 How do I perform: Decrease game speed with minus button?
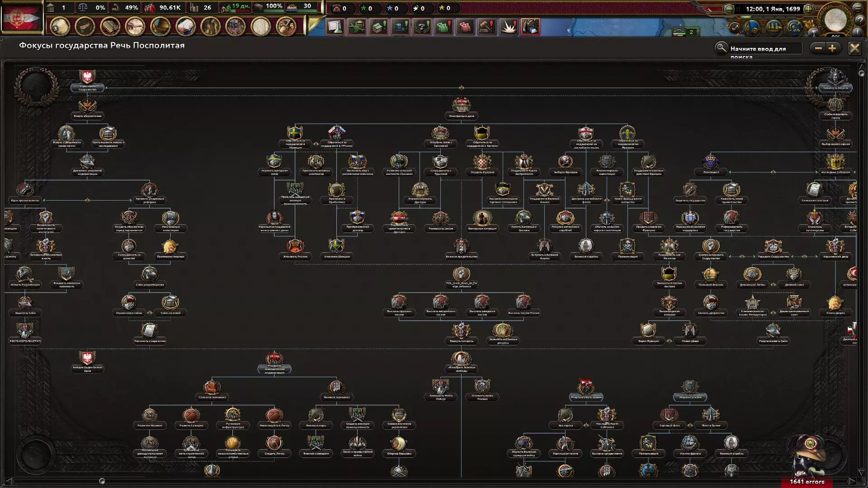point(729,9)
